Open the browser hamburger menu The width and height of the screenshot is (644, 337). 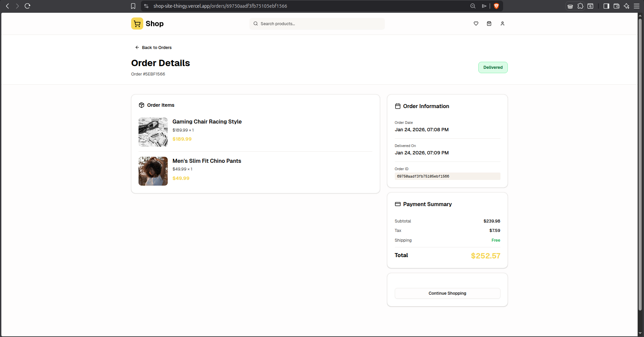[636, 6]
